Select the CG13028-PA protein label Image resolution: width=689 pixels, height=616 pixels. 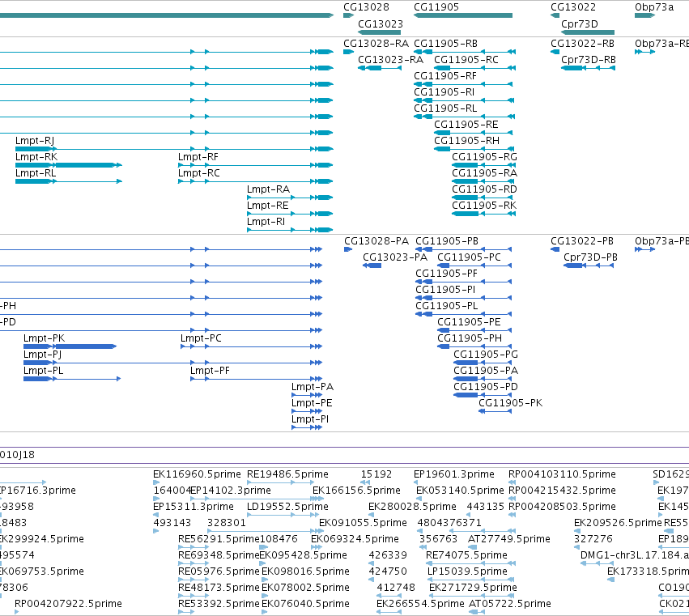point(376,241)
